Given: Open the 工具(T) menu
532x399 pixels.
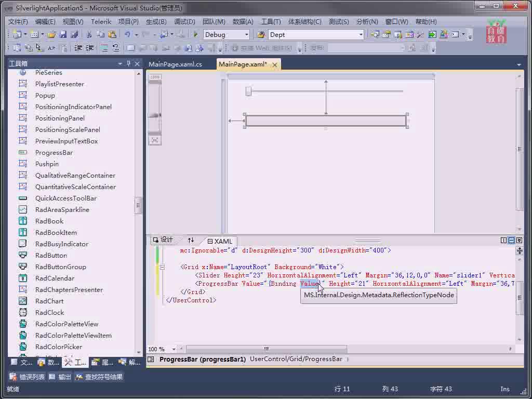Looking at the screenshot, I should click(271, 22).
